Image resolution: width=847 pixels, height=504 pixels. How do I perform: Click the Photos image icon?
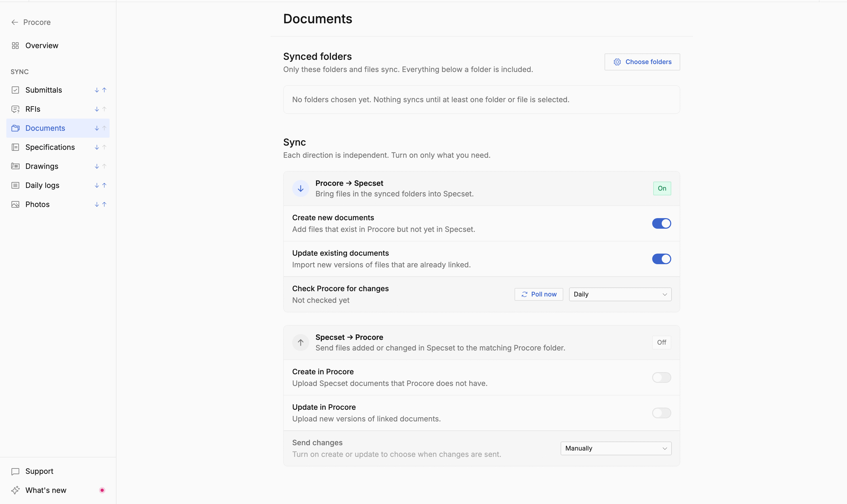(15, 204)
